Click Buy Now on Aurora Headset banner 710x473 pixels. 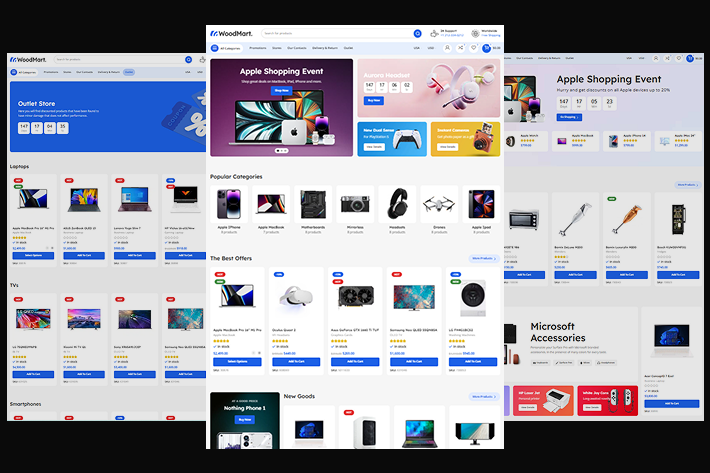(x=373, y=101)
